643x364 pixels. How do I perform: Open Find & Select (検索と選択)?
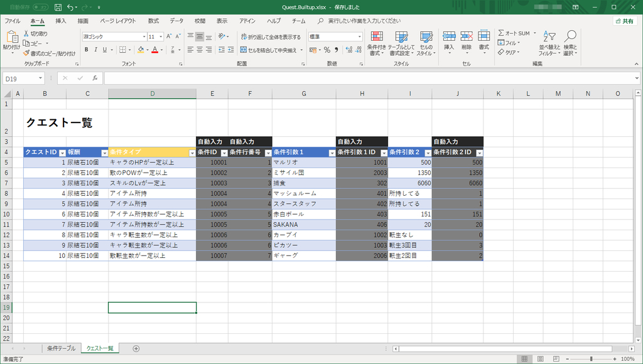(570, 43)
